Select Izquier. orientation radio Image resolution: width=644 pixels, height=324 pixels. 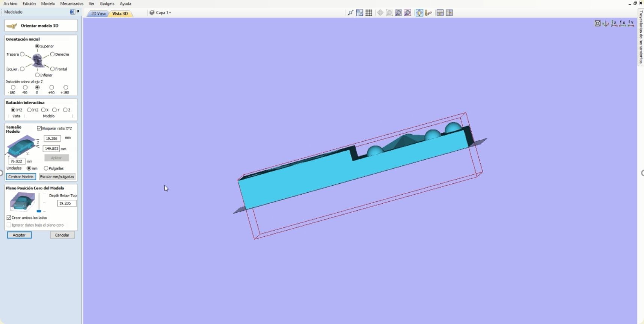(22, 69)
